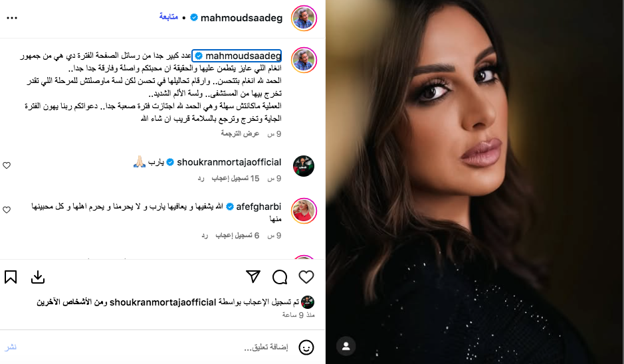Show tagged people icon on photo

pyautogui.click(x=346, y=346)
